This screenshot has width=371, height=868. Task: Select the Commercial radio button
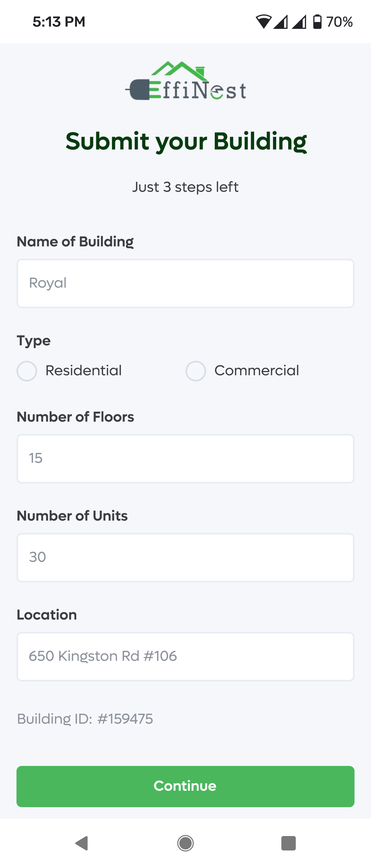[196, 371]
